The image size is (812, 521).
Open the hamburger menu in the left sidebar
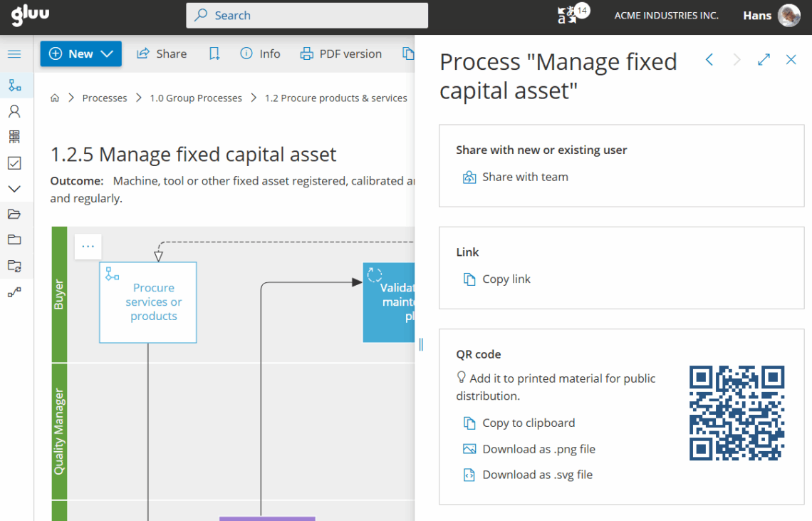pyautogui.click(x=14, y=54)
